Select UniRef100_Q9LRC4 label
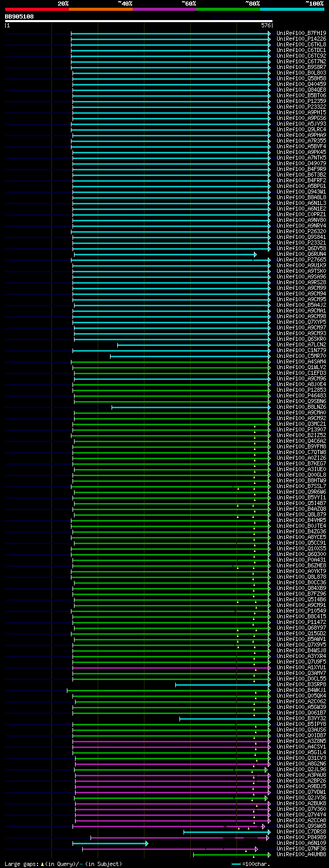Screen dimensions: 329x868 (301, 129)
